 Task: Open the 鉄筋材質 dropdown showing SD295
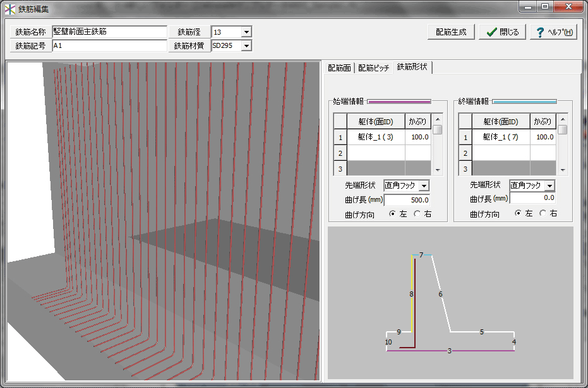[246, 45]
